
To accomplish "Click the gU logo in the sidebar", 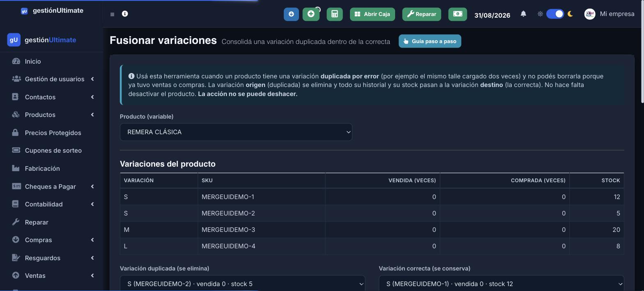I will (x=14, y=40).
